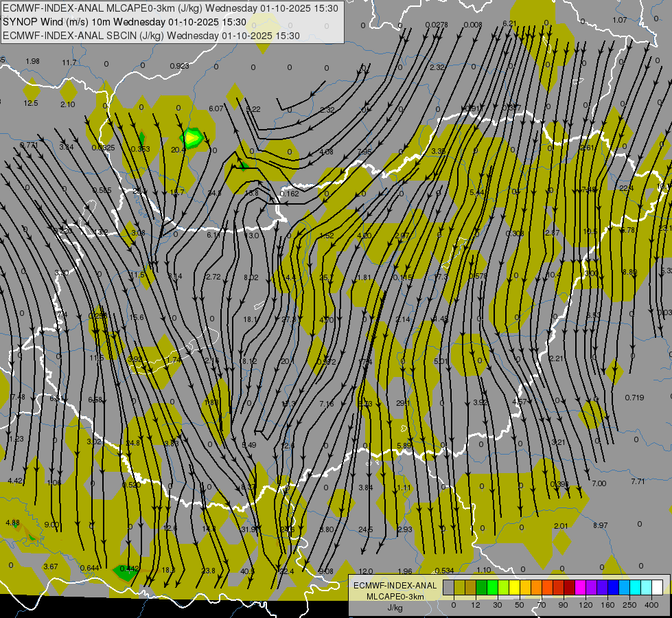Click the map value 0.534

click(444, 571)
